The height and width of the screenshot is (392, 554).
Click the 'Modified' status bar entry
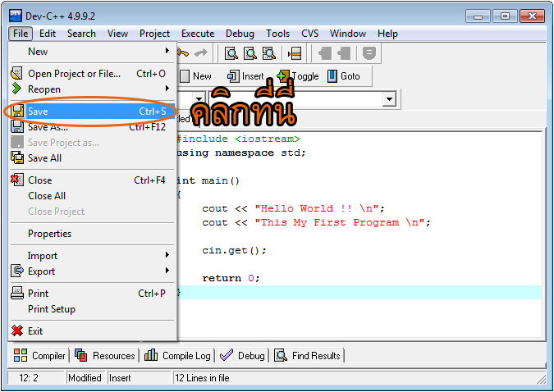[85, 378]
